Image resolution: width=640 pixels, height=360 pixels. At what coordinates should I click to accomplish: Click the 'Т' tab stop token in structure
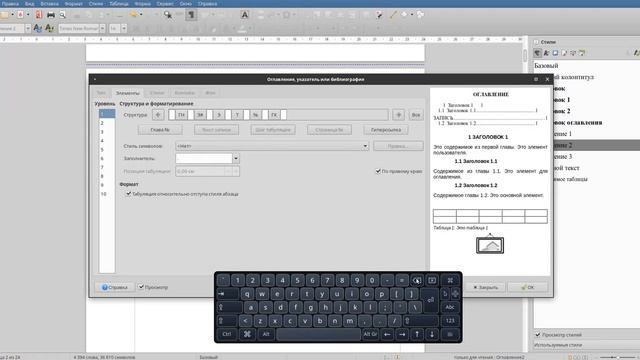coord(237,115)
